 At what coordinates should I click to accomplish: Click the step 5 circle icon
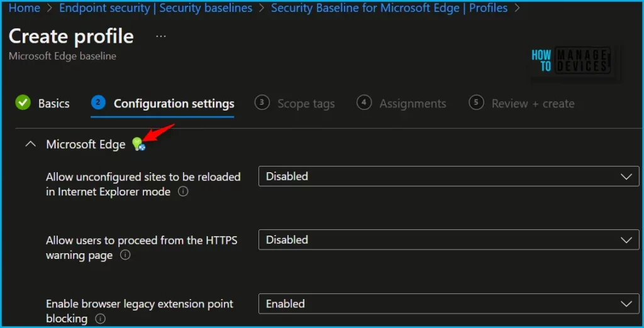pos(476,102)
